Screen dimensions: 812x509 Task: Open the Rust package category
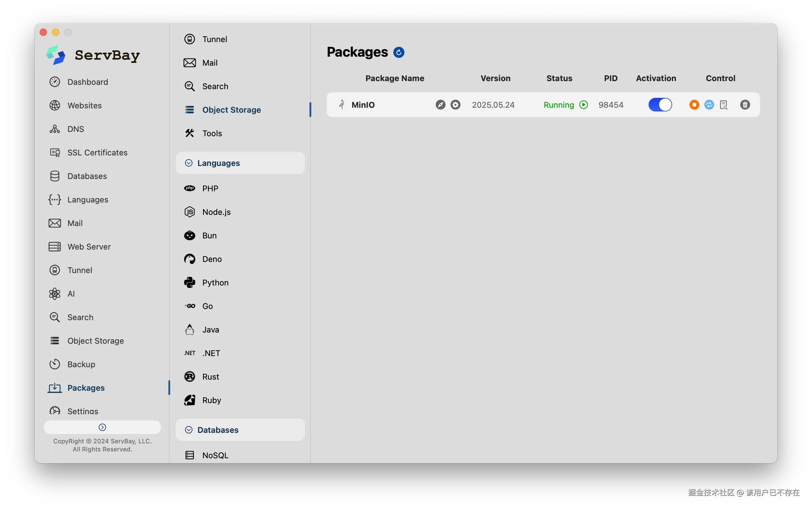coord(210,377)
